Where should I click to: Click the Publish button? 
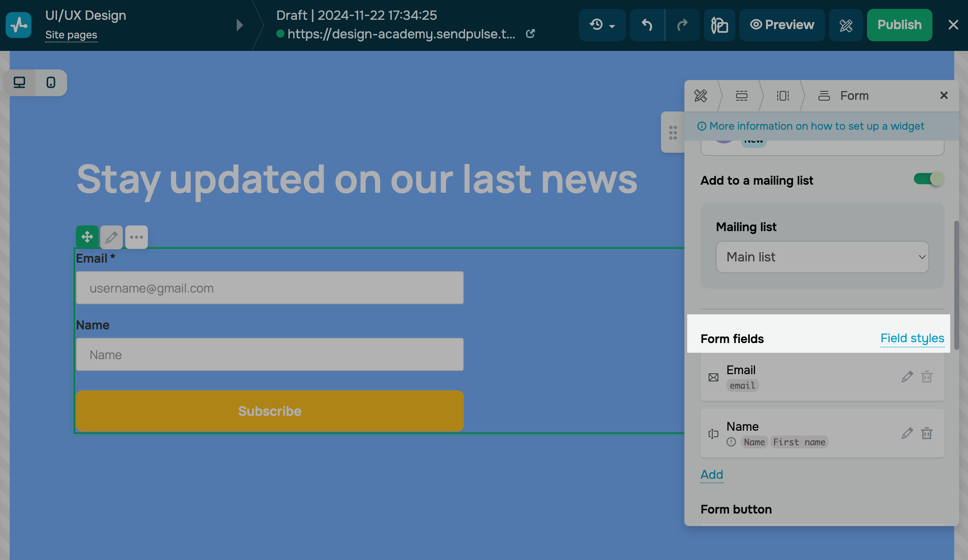tap(899, 25)
